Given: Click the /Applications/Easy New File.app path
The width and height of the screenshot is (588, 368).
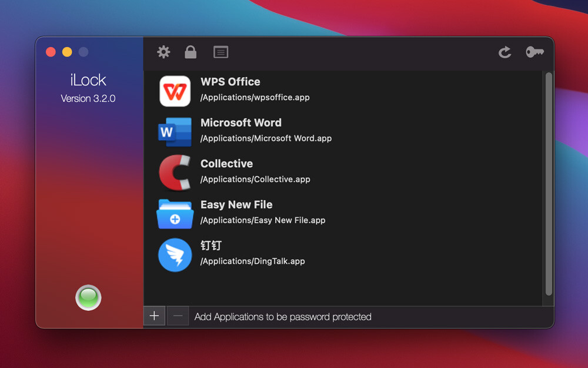Looking at the screenshot, I should point(262,220).
